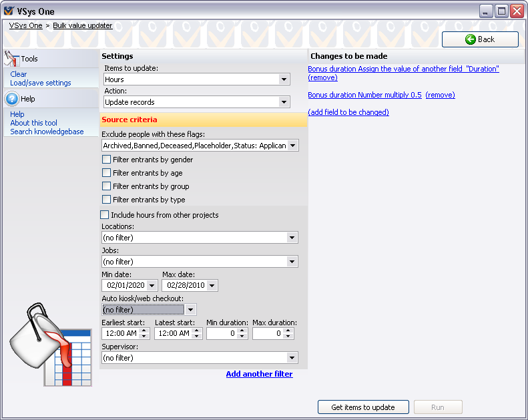Screen dimensions: 528x420
Task: Increase the Earliest start time spinner
Action: click(x=144, y=331)
